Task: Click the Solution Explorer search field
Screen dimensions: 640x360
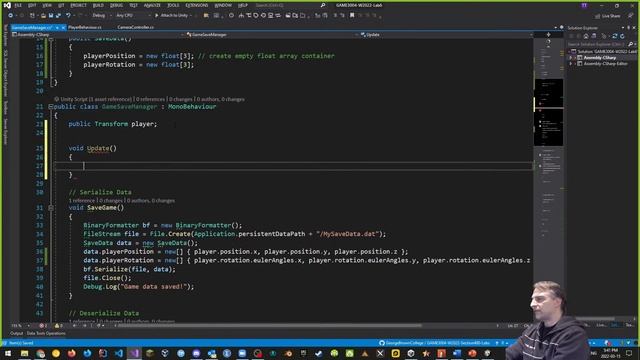Action: coord(596,44)
